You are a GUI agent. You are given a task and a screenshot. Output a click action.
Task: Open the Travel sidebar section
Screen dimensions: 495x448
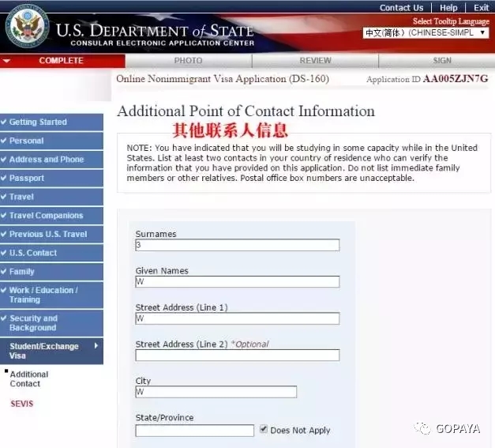51,197
